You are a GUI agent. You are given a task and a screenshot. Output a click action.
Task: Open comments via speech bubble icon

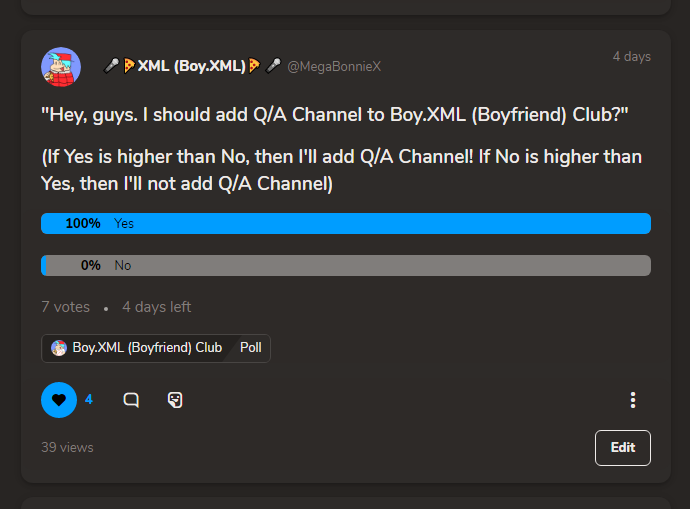coord(131,400)
